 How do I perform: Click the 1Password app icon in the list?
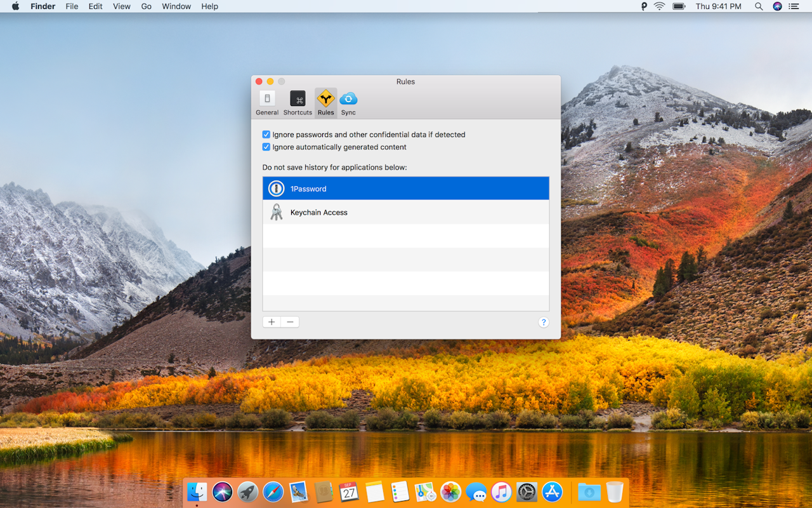tap(277, 188)
